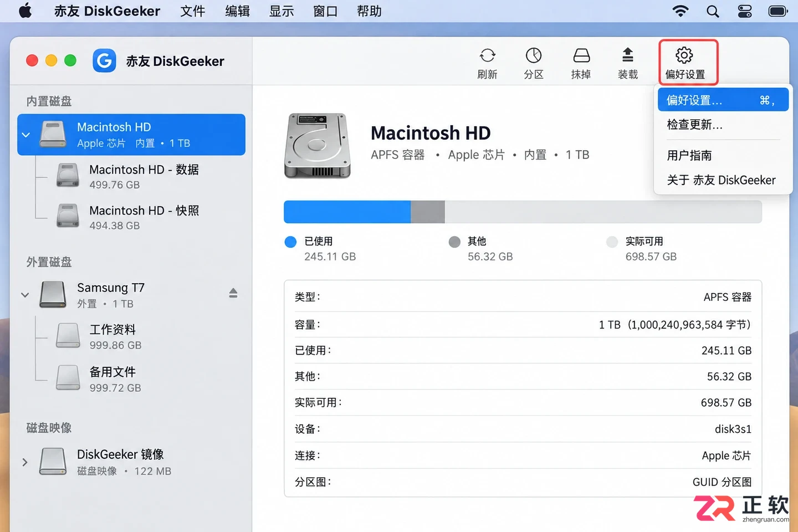The height and width of the screenshot is (532, 798).
Task: Select the 备用文件 volume row
Action: [x=131, y=379]
